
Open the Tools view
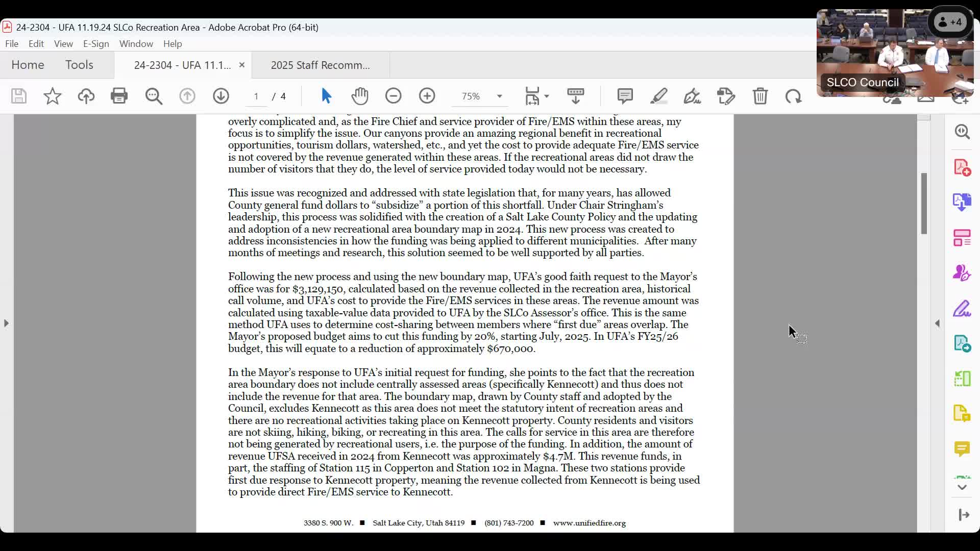tap(79, 65)
